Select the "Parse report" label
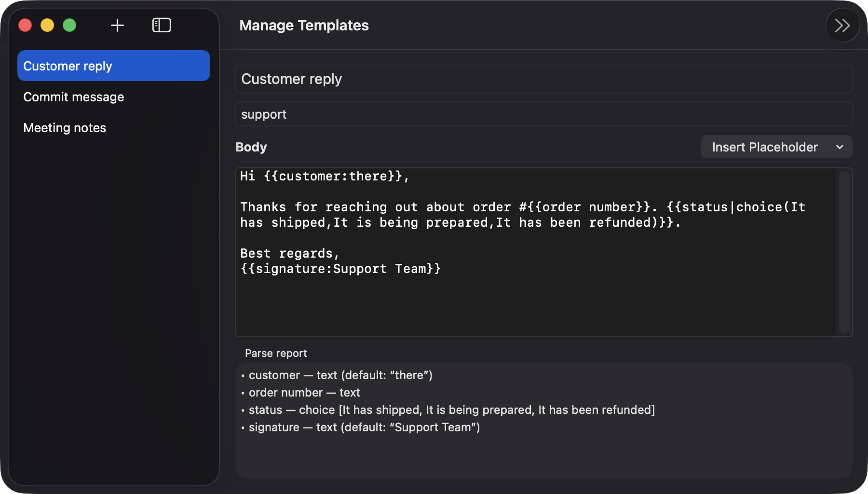 (x=276, y=353)
